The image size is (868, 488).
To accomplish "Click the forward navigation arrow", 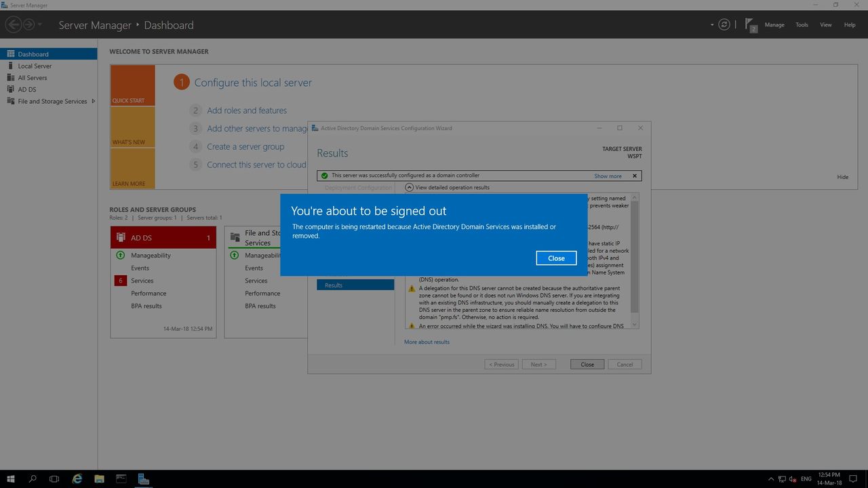I will point(29,24).
